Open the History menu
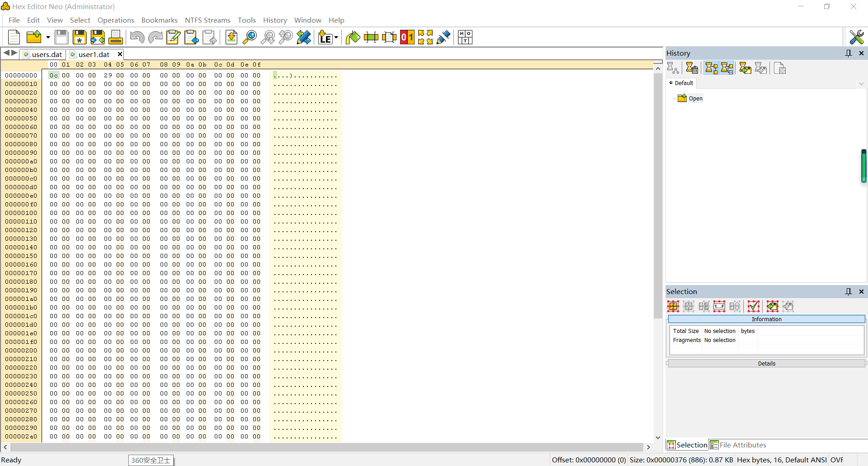Image resolution: width=868 pixels, height=466 pixels. pos(275,20)
